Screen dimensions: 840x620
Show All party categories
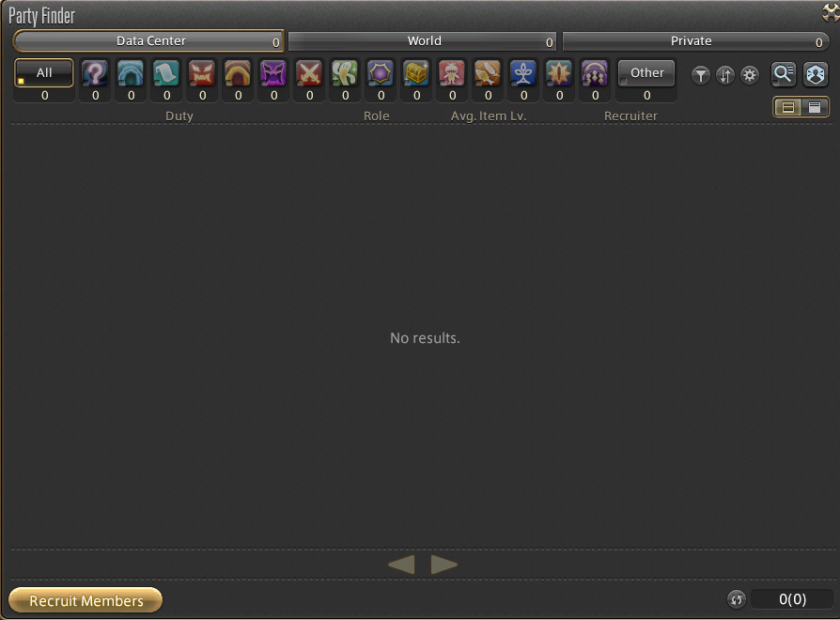(x=44, y=73)
